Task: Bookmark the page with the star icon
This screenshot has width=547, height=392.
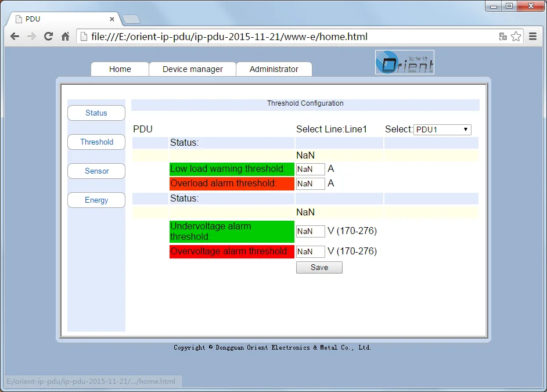Action: (516, 36)
